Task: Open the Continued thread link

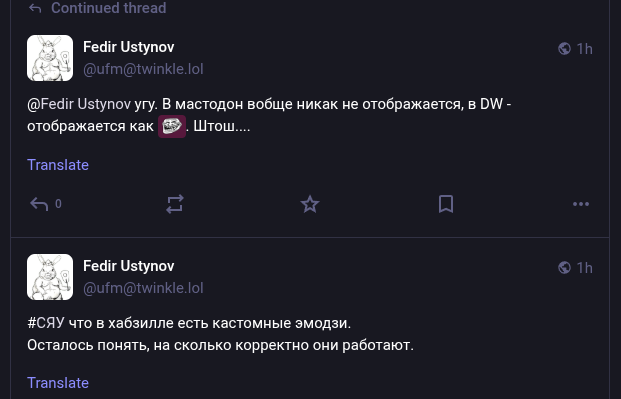Action: [109, 8]
